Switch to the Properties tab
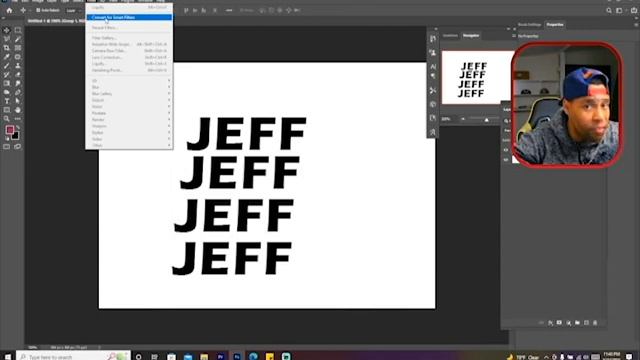The height and width of the screenshot is (360, 640). (555, 24)
